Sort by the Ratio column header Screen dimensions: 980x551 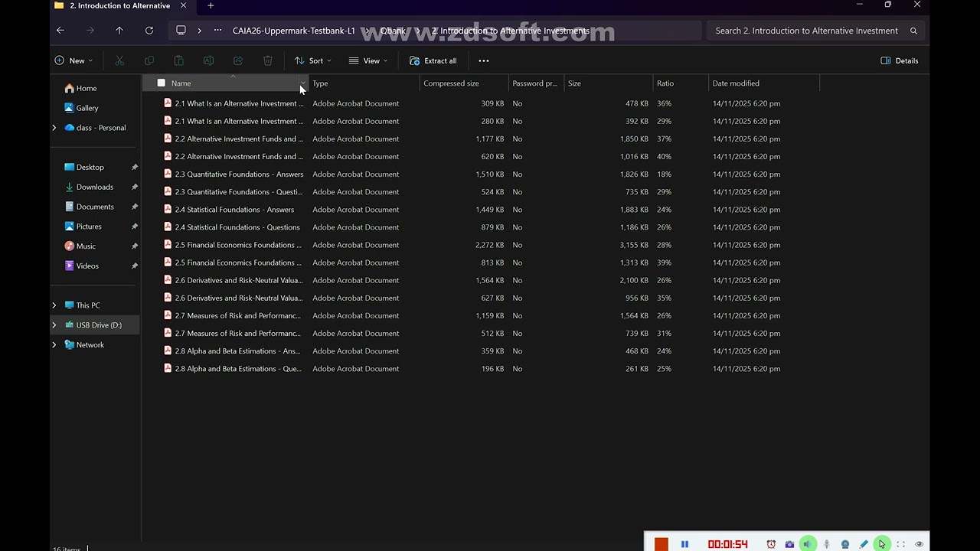point(681,83)
